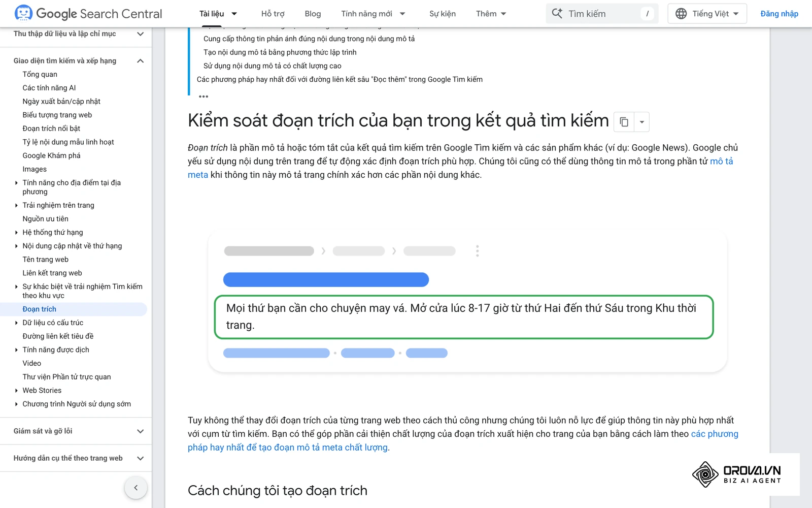Open Các tính năng AI page
This screenshot has width=812, height=508.
[x=49, y=88]
